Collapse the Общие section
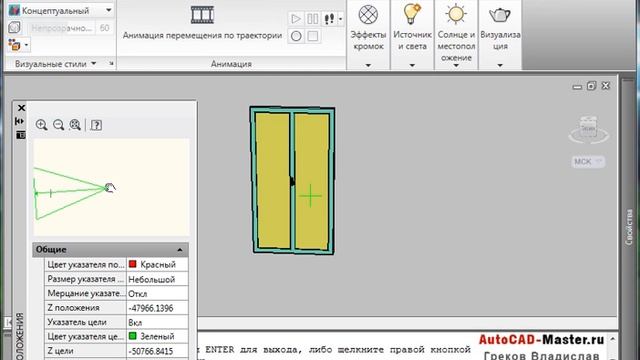 (x=180, y=250)
